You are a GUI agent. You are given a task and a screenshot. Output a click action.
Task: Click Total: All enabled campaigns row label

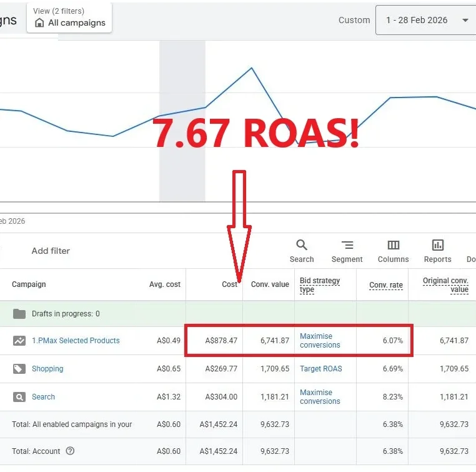72,424
